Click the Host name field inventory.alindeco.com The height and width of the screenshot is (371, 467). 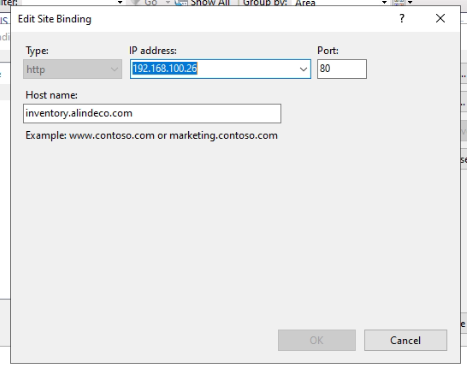click(152, 113)
